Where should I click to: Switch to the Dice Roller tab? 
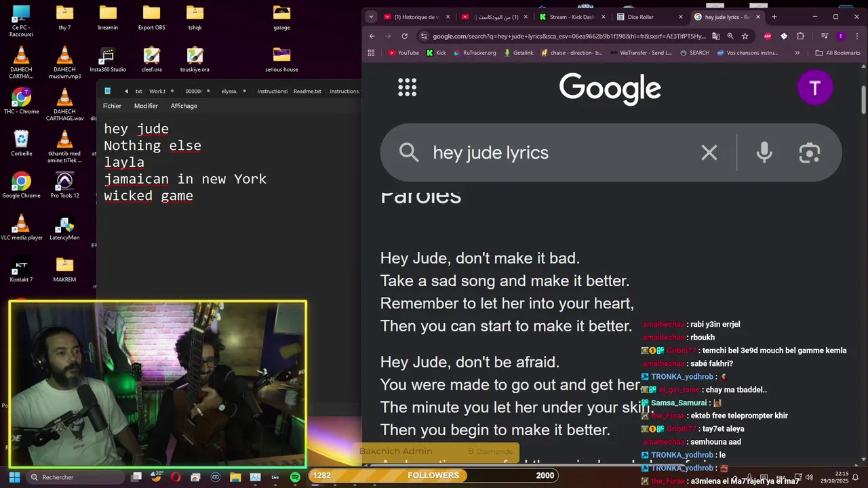648,17
